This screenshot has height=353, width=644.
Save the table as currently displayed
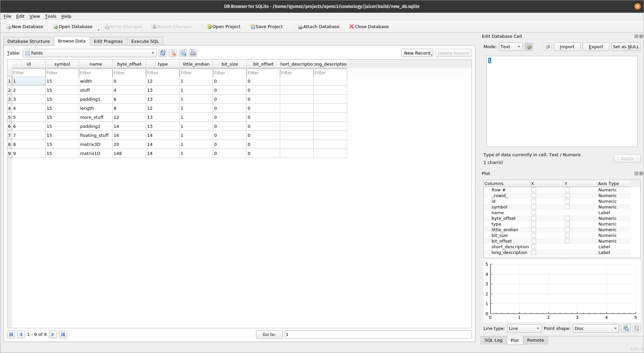(x=183, y=53)
